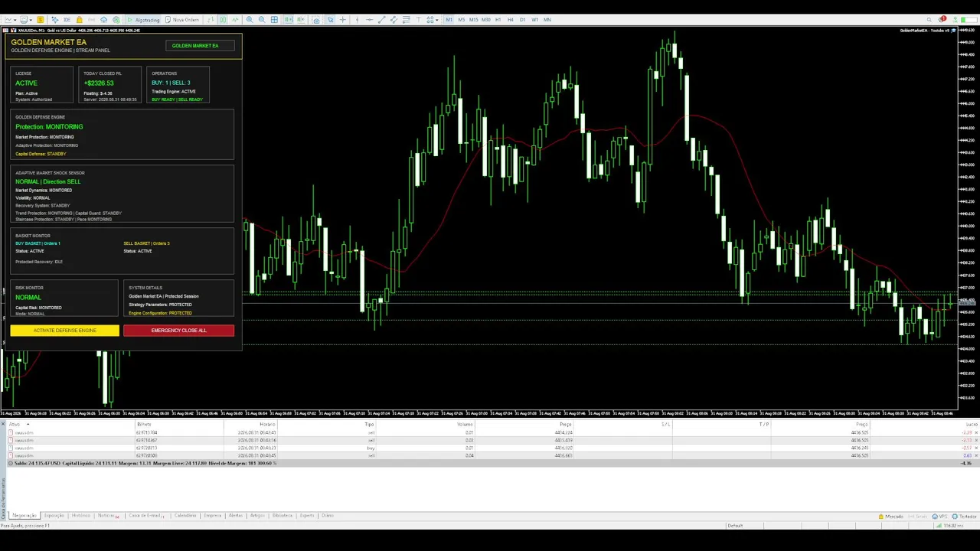Image resolution: width=980 pixels, height=551 pixels.
Task: Select the bar chart style icon
Action: click(x=211, y=19)
